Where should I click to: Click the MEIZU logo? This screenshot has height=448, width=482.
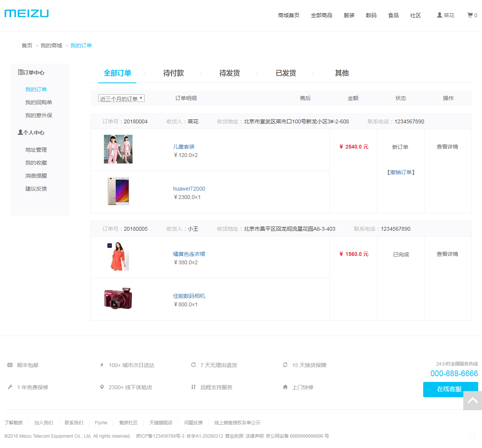coord(26,13)
